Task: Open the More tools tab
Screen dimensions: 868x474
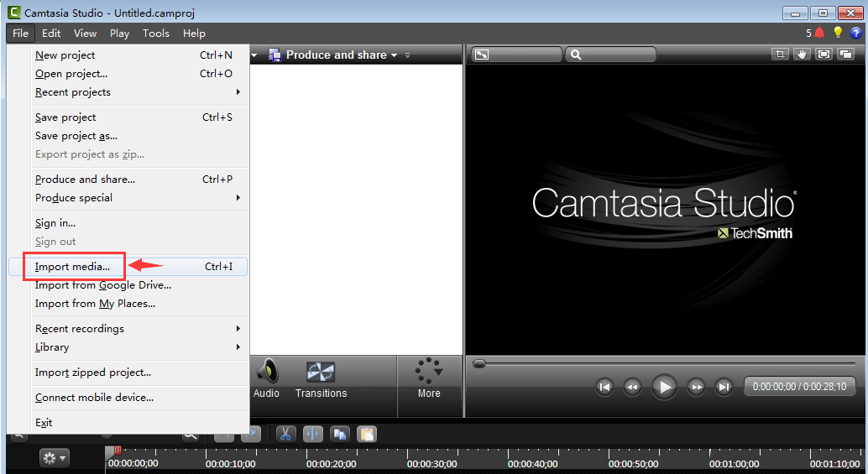Action: [429, 379]
